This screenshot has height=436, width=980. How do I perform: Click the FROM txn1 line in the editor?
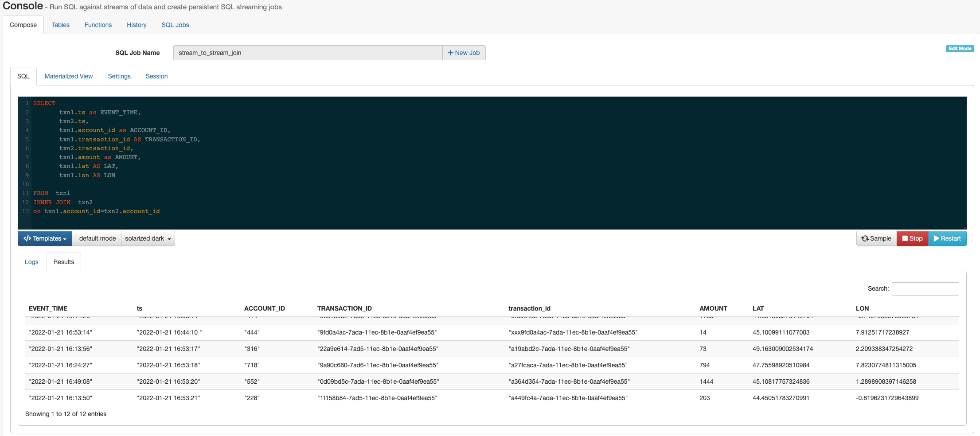(51, 193)
